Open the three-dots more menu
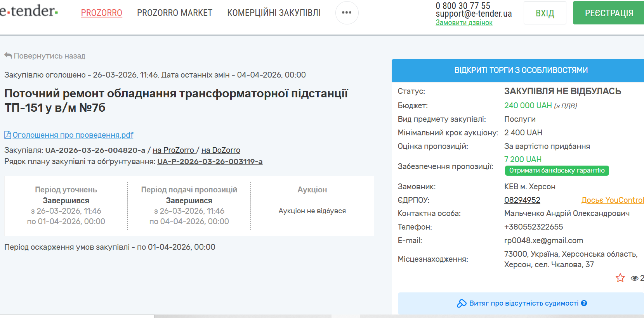Image resolution: width=644 pixels, height=318 pixels. click(x=347, y=13)
